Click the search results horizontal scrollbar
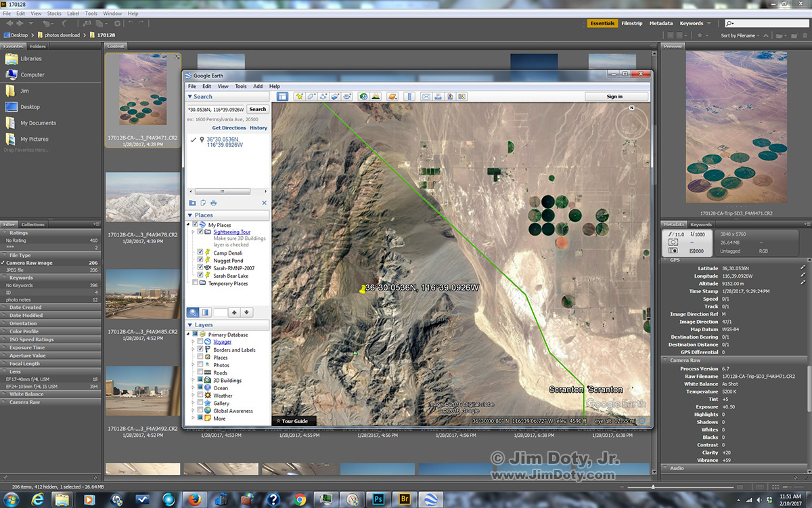Screen dimensions: 812x508 223,192
